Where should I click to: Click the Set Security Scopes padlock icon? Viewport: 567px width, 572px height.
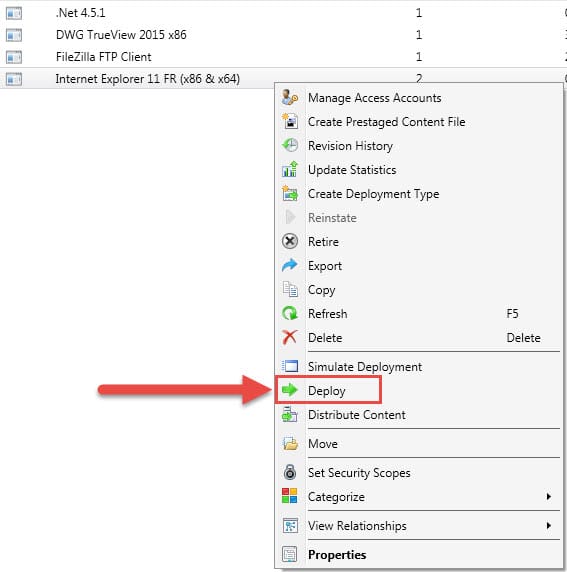[290, 472]
